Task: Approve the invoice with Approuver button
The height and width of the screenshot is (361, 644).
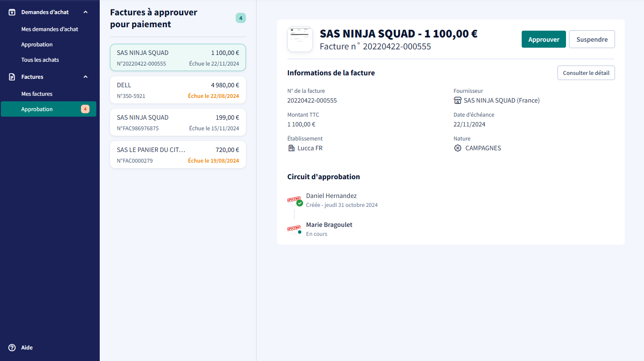Action: (x=544, y=39)
